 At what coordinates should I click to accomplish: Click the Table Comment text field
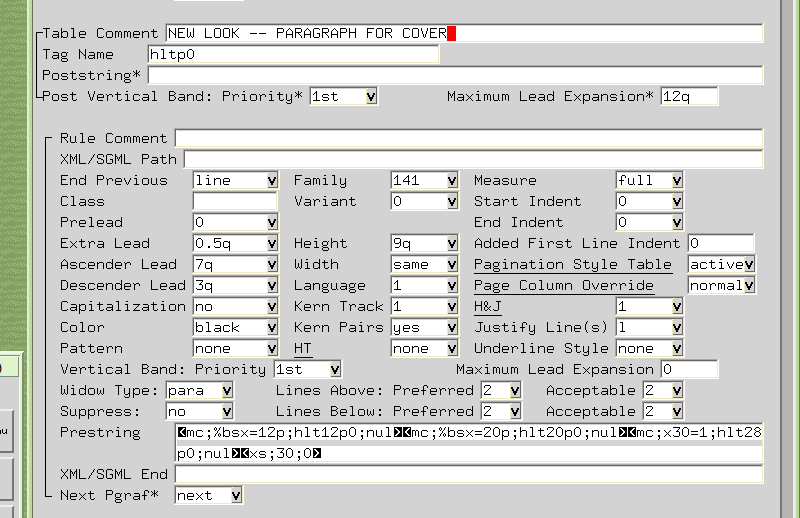click(464, 33)
